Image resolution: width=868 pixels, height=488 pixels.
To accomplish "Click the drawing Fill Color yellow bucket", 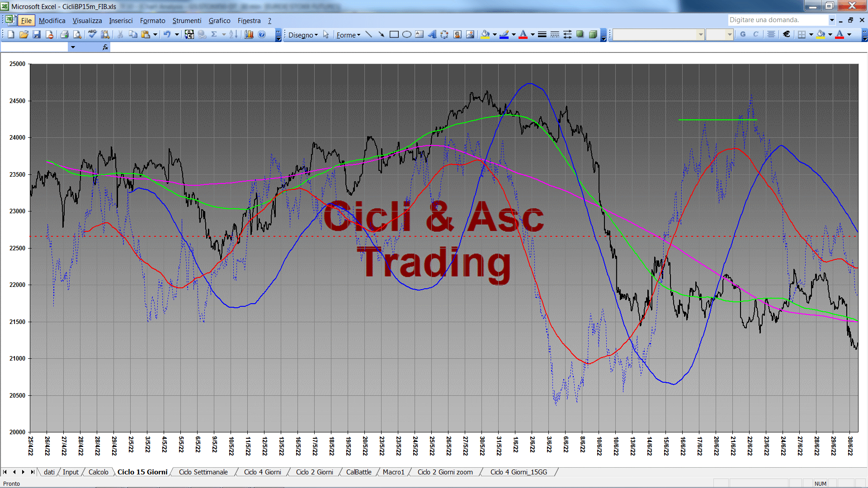I will tap(485, 34).
